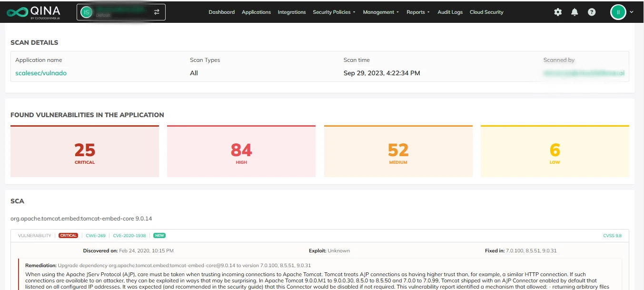Open the notifications bell icon

pos(575,12)
